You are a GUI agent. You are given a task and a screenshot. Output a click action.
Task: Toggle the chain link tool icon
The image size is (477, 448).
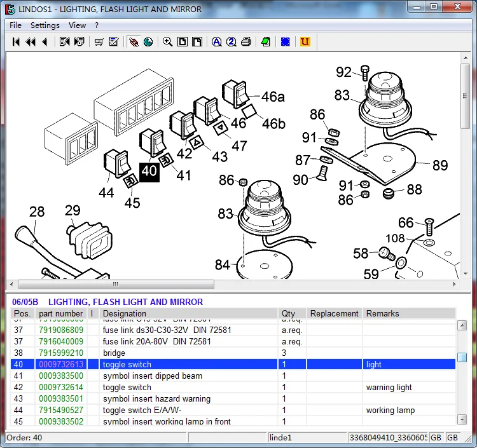(x=134, y=42)
